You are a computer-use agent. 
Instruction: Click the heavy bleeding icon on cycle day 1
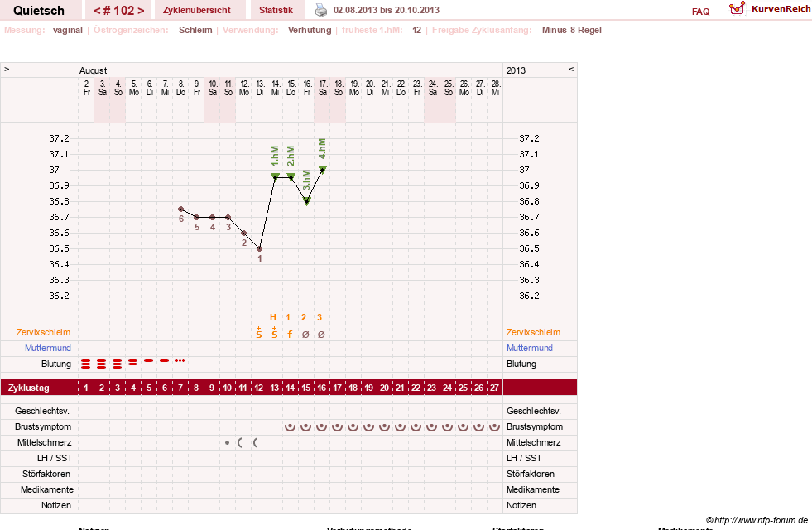pyautogui.click(x=86, y=364)
